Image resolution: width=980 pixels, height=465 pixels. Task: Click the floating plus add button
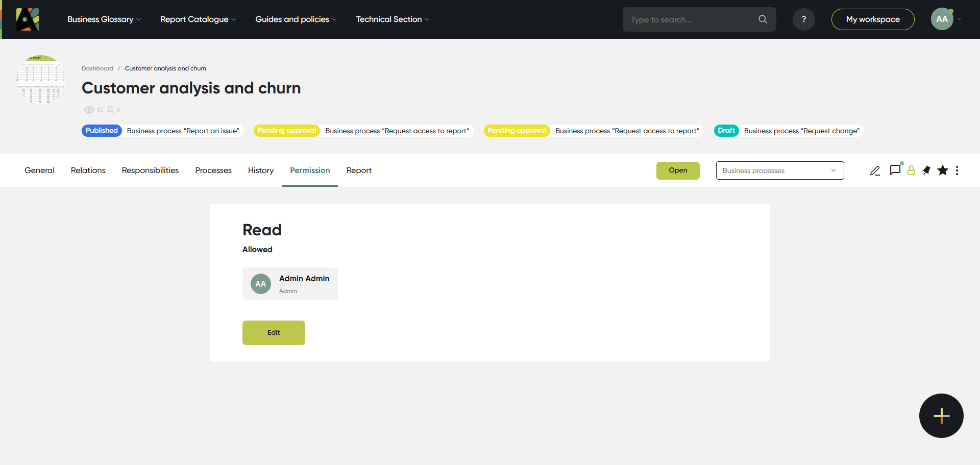pos(941,415)
